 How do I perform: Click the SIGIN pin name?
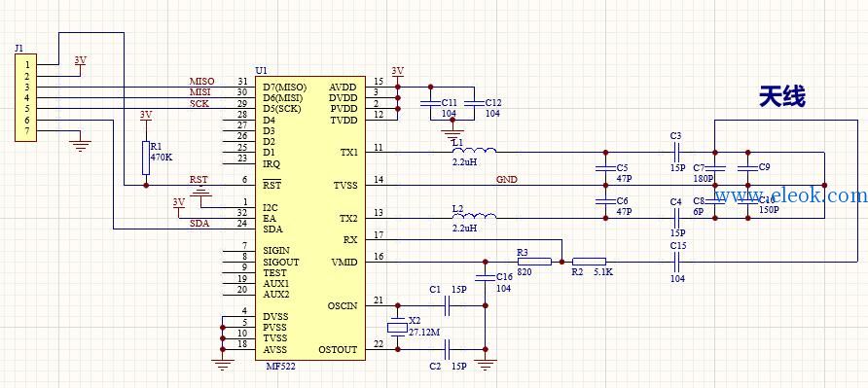tap(276, 251)
